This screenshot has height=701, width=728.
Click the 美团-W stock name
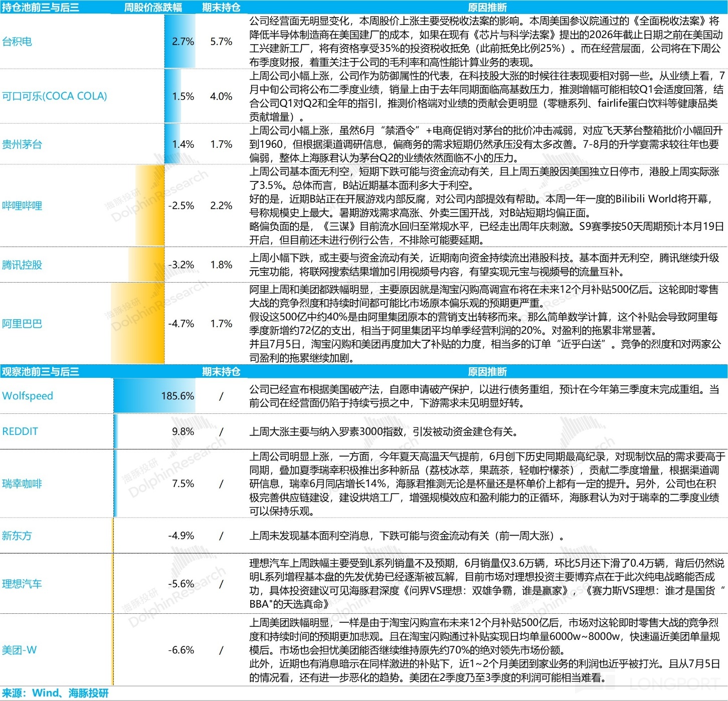pyautogui.click(x=20, y=650)
